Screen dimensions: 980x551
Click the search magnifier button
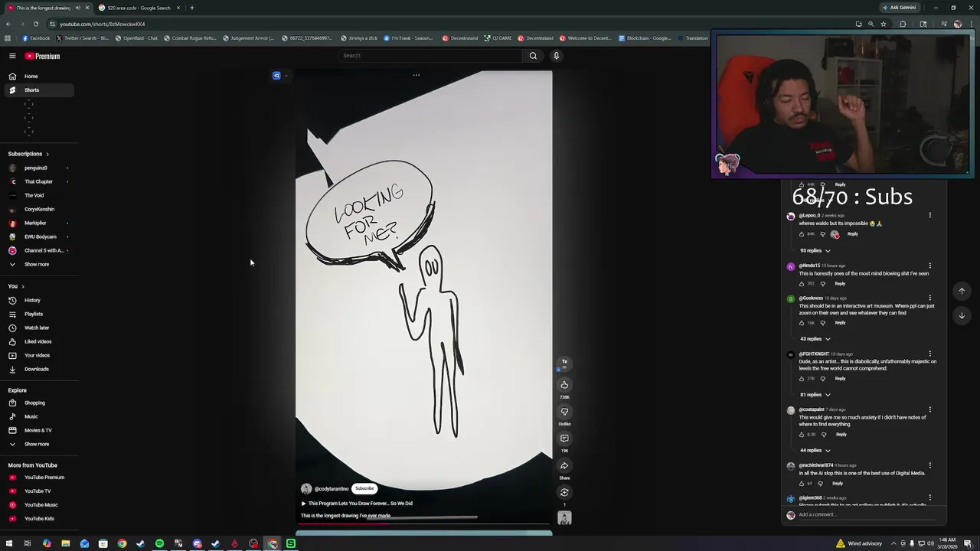point(533,55)
